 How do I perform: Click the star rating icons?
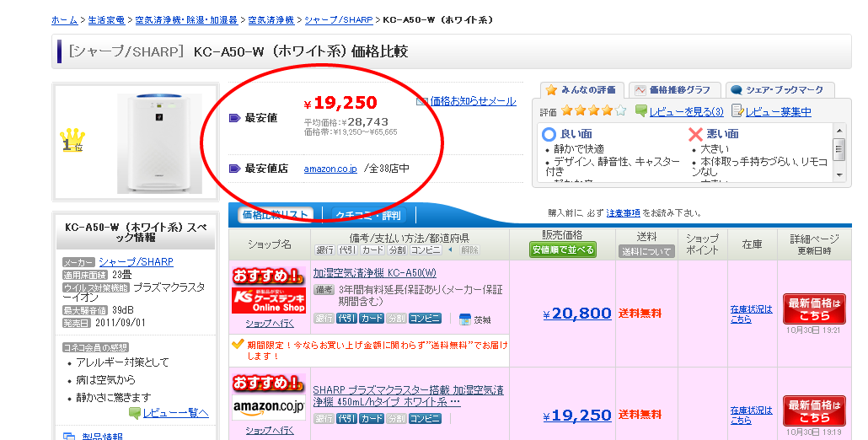(593, 111)
